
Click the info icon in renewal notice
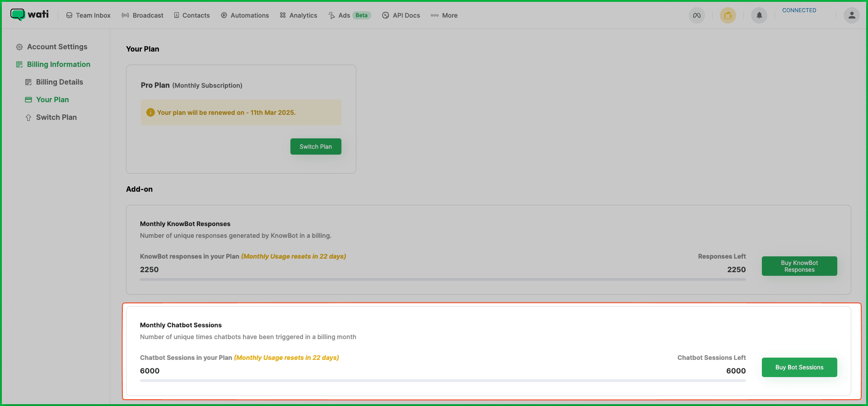[150, 113]
